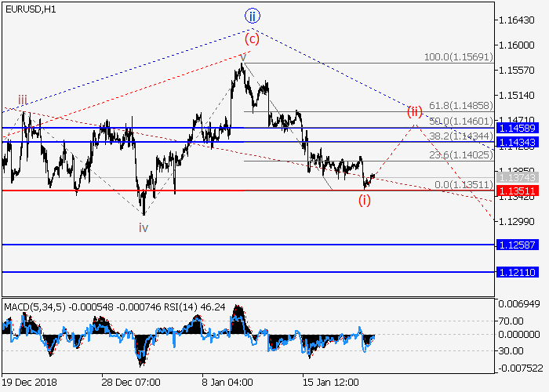Click the gray wave v label at peak
Screen dimensions: 549x392
[x=243, y=57]
